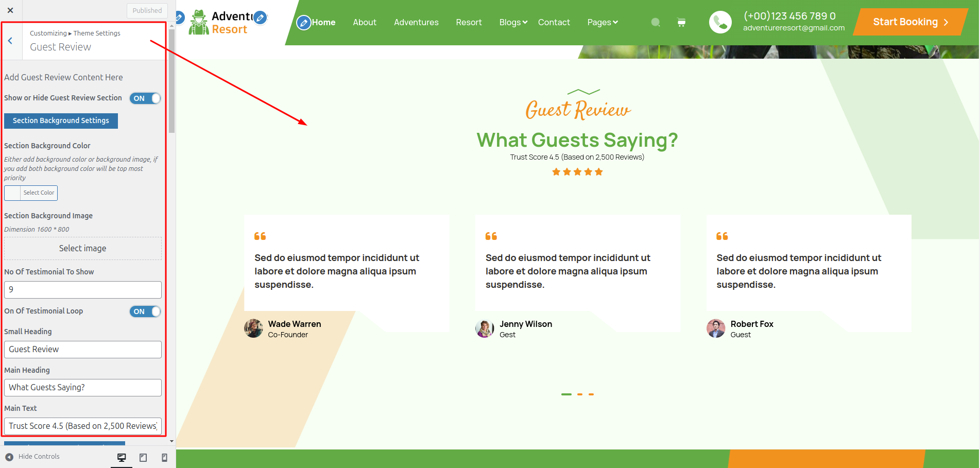Click the Start Booking button
980x468 pixels.
click(909, 22)
